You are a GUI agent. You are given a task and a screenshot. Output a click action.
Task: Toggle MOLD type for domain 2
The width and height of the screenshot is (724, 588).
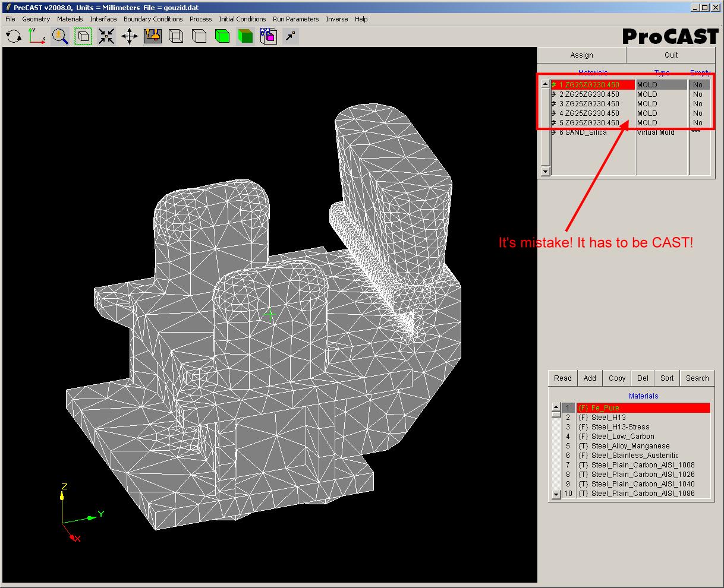tap(662, 94)
